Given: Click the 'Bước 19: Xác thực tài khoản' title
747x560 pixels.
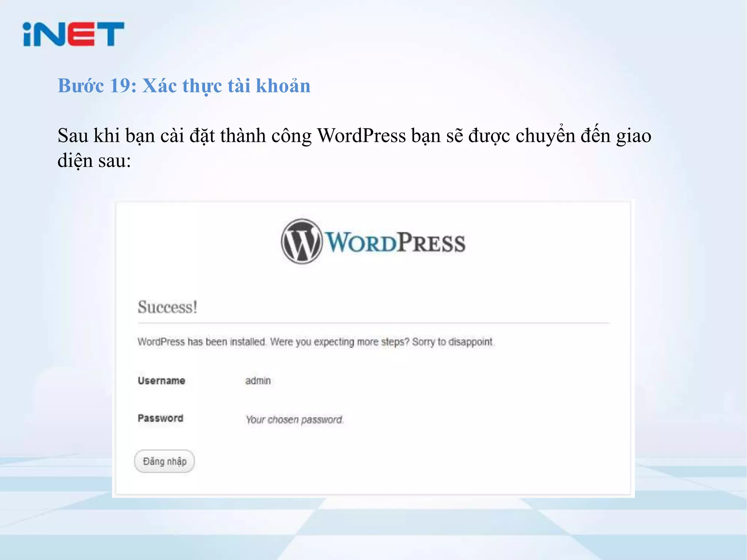Looking at the screenshot, I should pyautogui.click(x=184, y=86).
